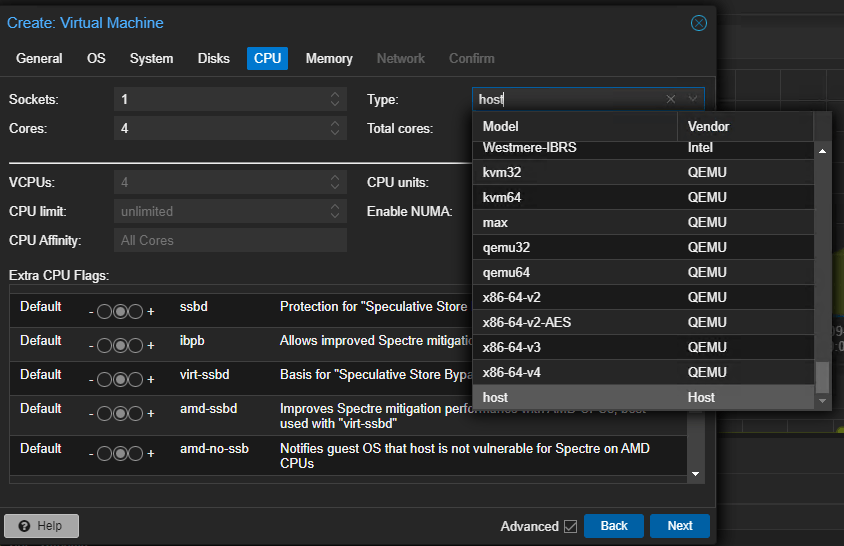Collapse the CPU Type dropdown arrow
The image size is (844, 546).
(x=693, y=99)
